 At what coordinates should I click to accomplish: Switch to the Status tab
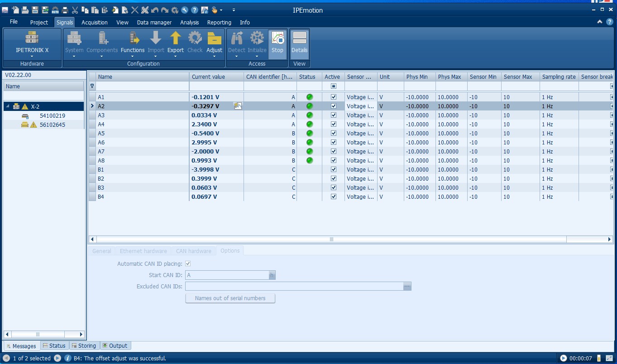54,345
